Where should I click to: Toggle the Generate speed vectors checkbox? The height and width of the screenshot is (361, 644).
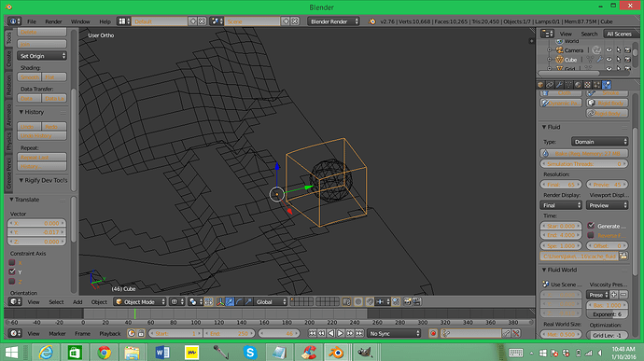click(x=591, y=226)
